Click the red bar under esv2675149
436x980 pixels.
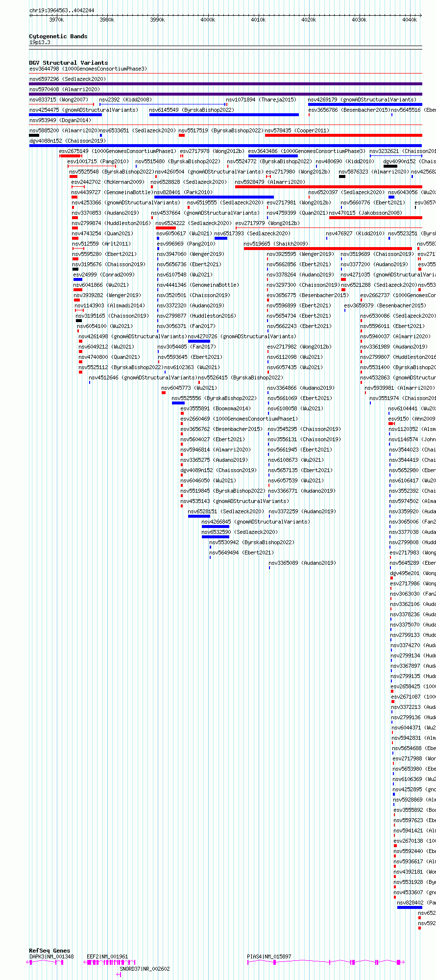70,156
